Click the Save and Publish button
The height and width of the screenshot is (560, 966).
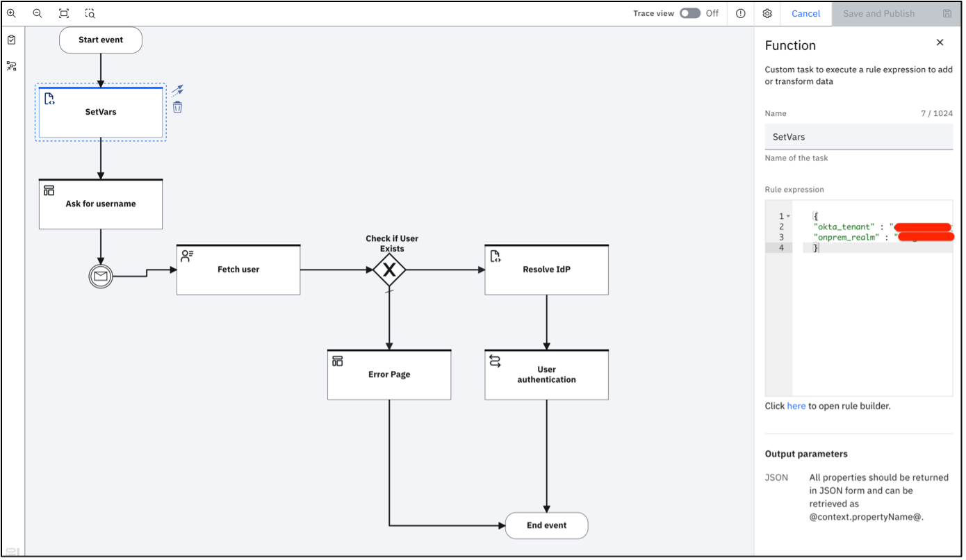click(x=878, y=13)
